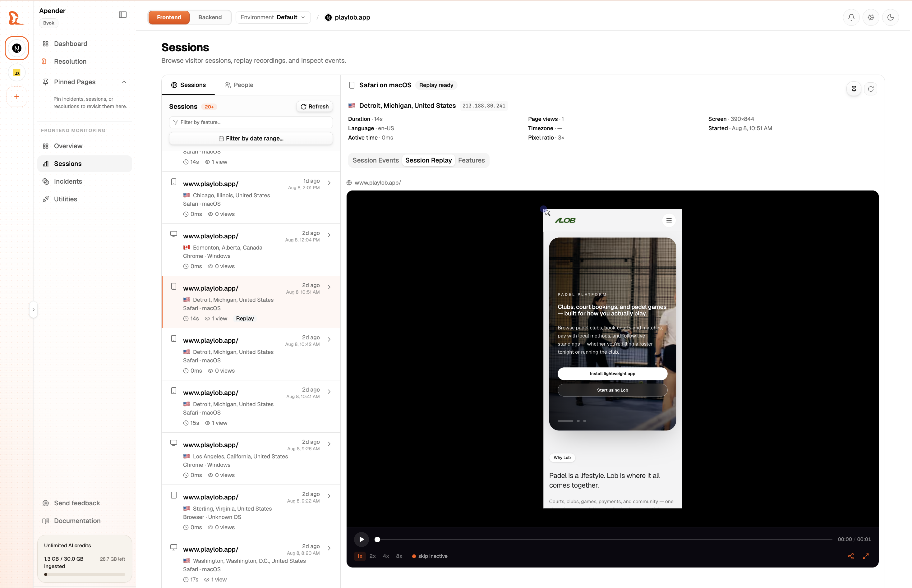This screenshot has width=912, height=588.
Task: Switch to Backend mode
Action: pos(210,17)
